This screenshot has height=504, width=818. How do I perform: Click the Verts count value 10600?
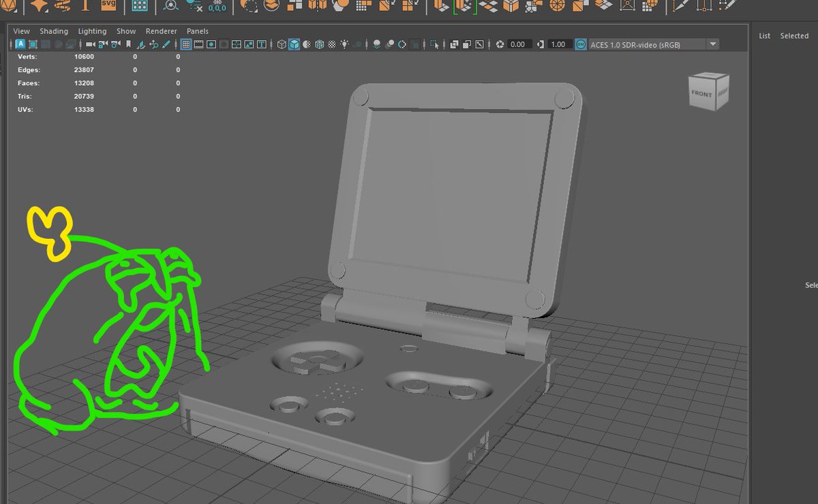(84, 57)
